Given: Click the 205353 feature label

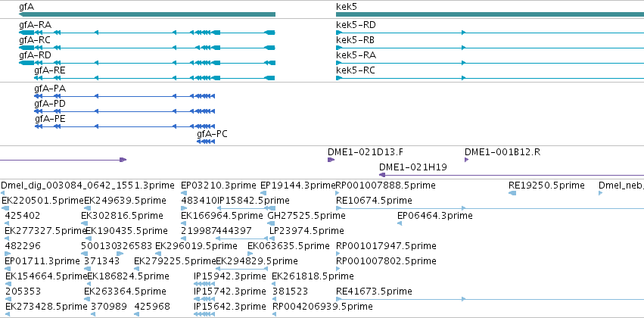Looking at the screenshot, I should (x=23, y=291).
